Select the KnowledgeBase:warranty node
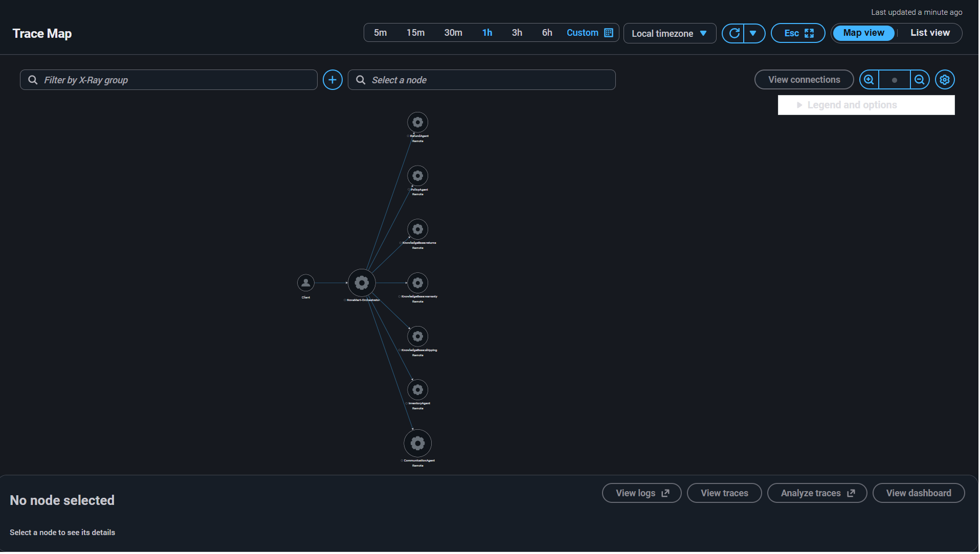The image size is (980, 554). (x=418, y=283)
